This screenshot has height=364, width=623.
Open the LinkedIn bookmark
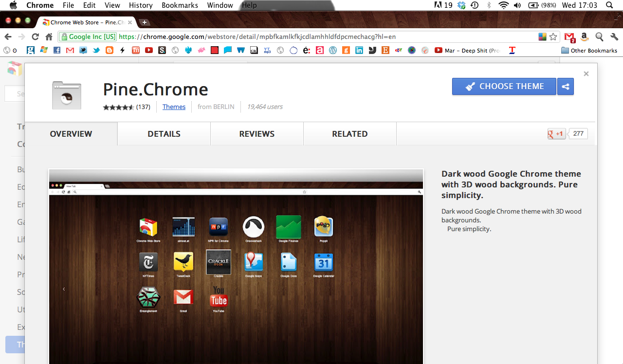click(x=359, y=50)
